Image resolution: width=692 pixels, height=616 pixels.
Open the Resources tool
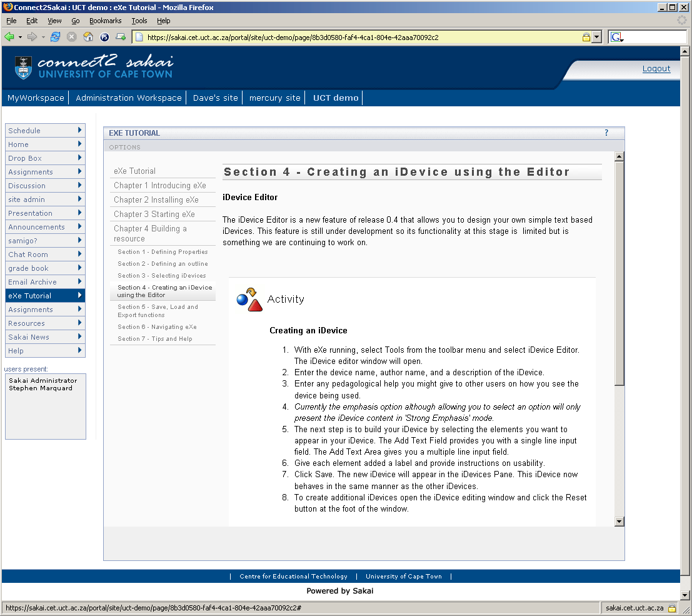pos(45,323)
